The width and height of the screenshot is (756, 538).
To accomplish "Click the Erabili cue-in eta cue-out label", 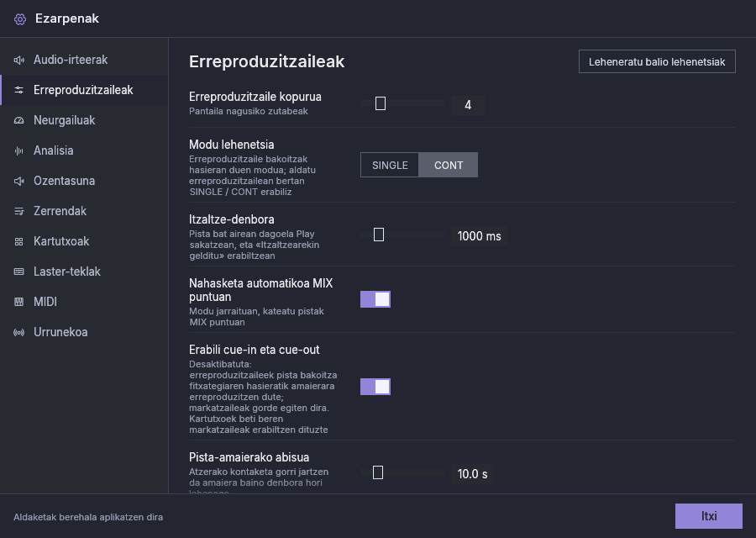I will click(x=254, y=350).
